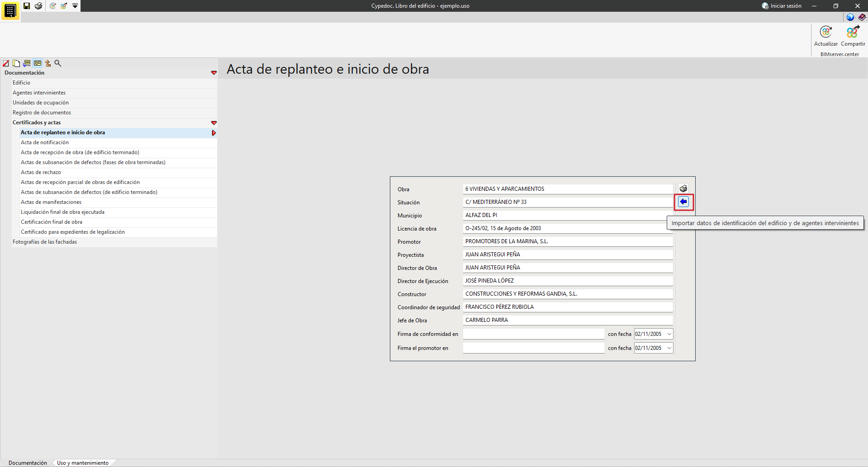Viewport: 868px width, 467px height.
Task: Click the Promotor field
Action: pos(568,241)
